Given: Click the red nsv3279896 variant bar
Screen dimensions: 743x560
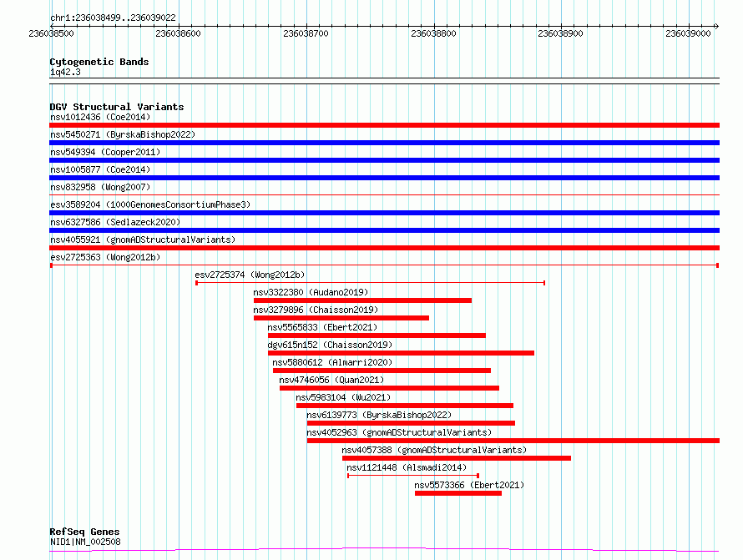Looking at the screenshot, I should (x=341, y=318).
